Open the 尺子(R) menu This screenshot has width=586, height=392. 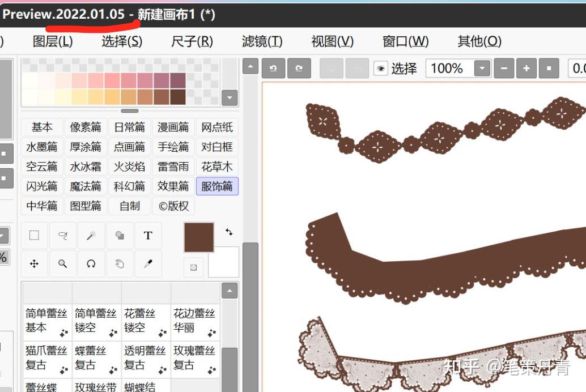point(192,41)
